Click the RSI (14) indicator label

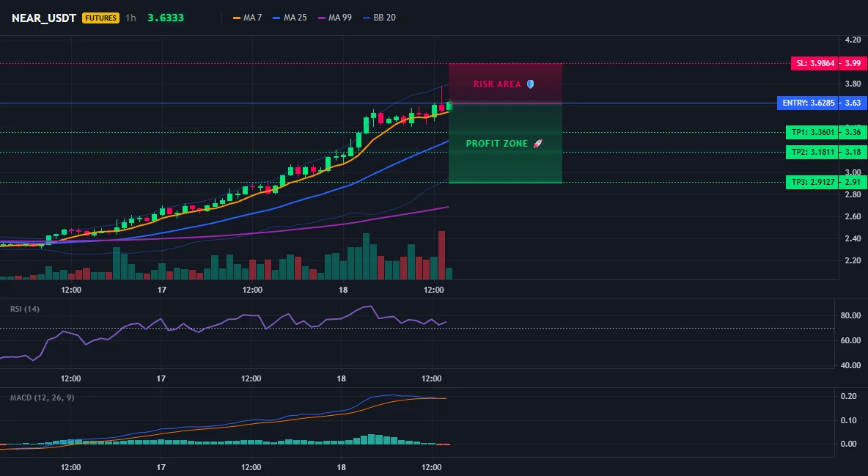point(25,309)
